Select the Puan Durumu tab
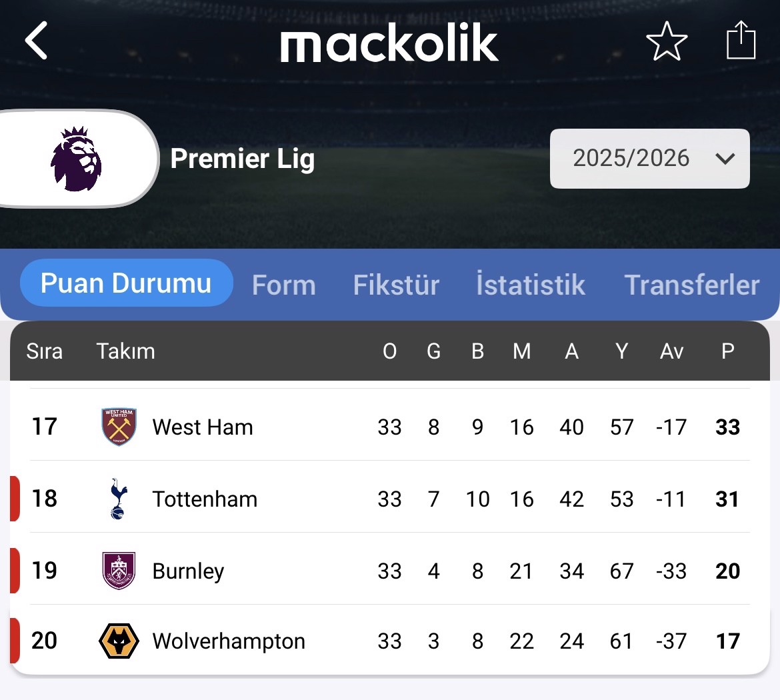 [126, 283]
